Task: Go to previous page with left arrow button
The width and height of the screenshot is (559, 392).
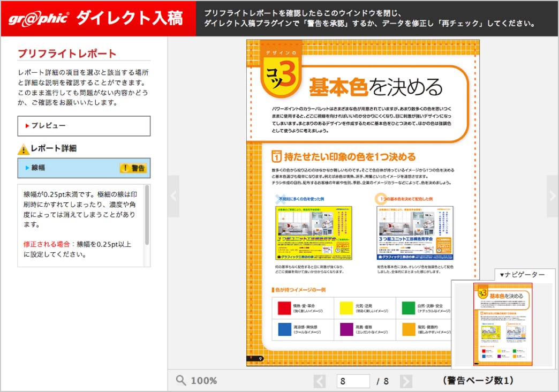Action: coord(320,381)
